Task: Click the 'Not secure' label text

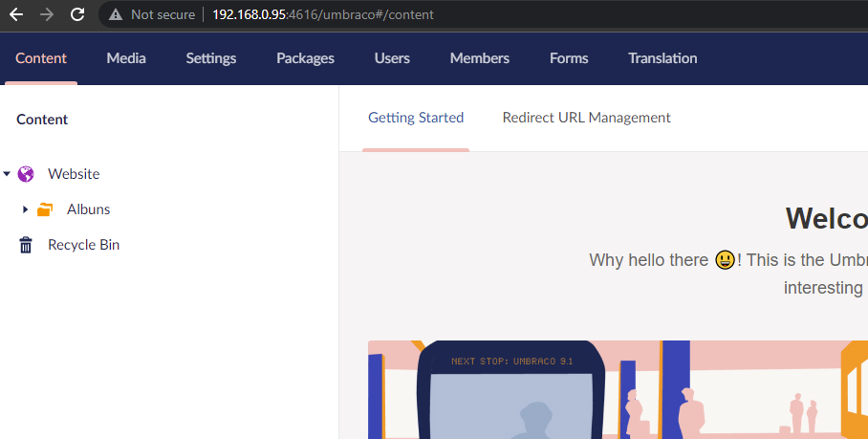Action: pyautogui.click(x=163, y=15)
